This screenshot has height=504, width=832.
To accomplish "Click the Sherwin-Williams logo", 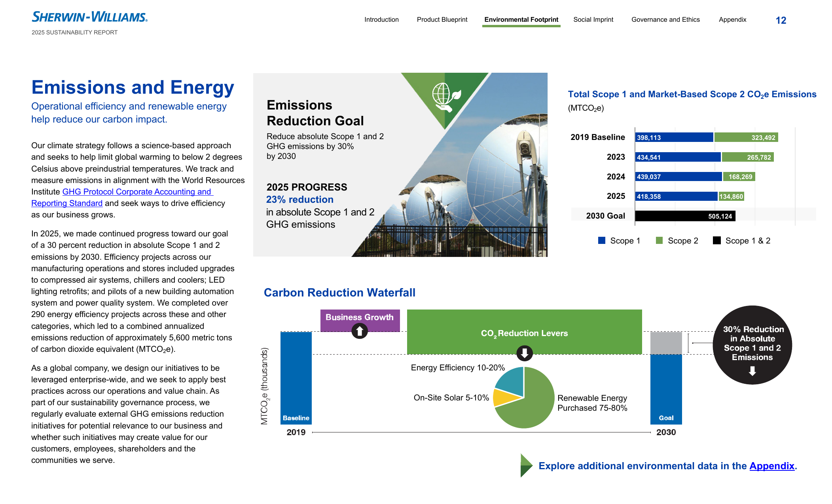I will coord(89,17).
